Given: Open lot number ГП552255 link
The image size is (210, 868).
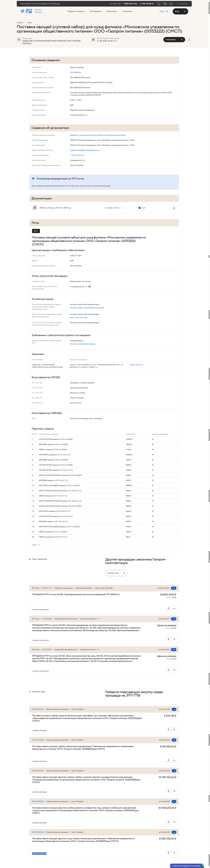Looking at the screenshot, I should pos(47,619).
